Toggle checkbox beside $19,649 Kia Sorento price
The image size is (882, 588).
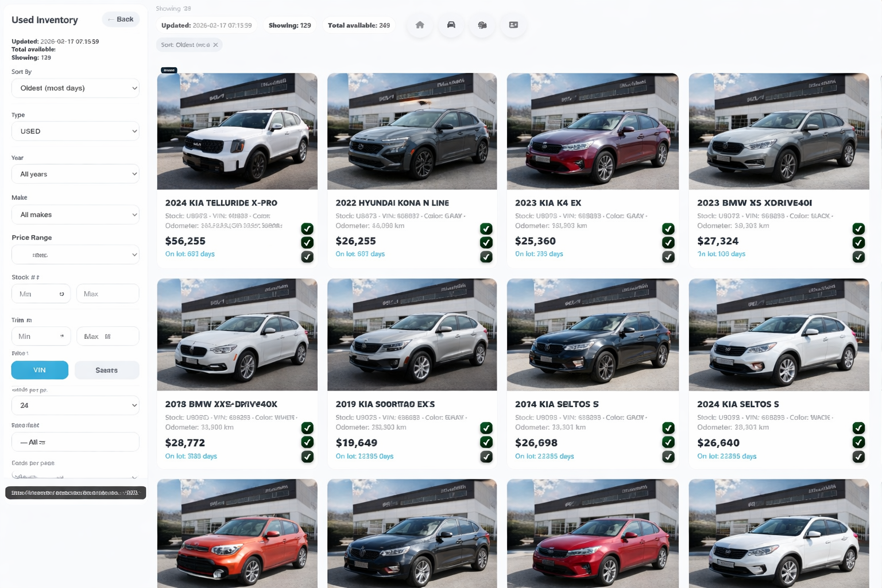pyautogui.click(x=486, y=442)
